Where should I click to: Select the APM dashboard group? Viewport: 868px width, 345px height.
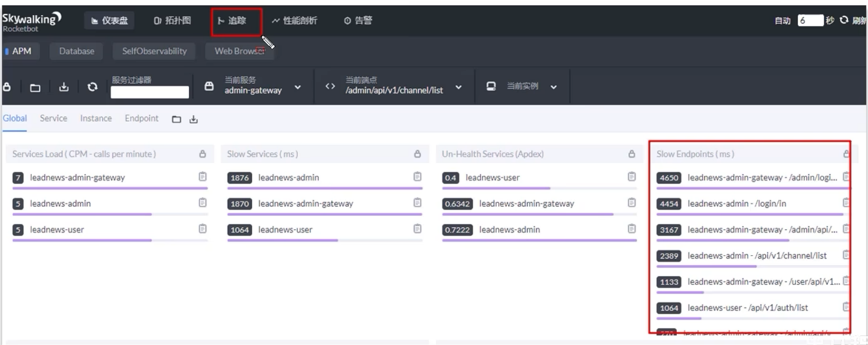[20, 51]
